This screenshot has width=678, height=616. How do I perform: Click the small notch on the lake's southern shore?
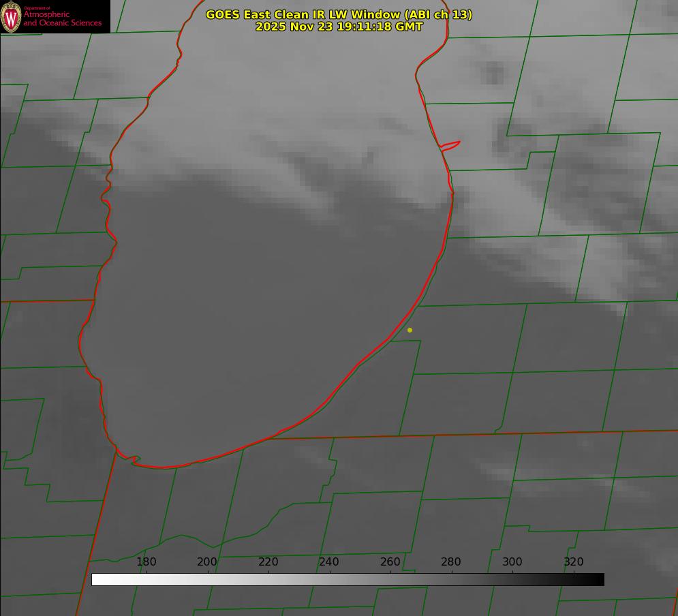[134, 460]
